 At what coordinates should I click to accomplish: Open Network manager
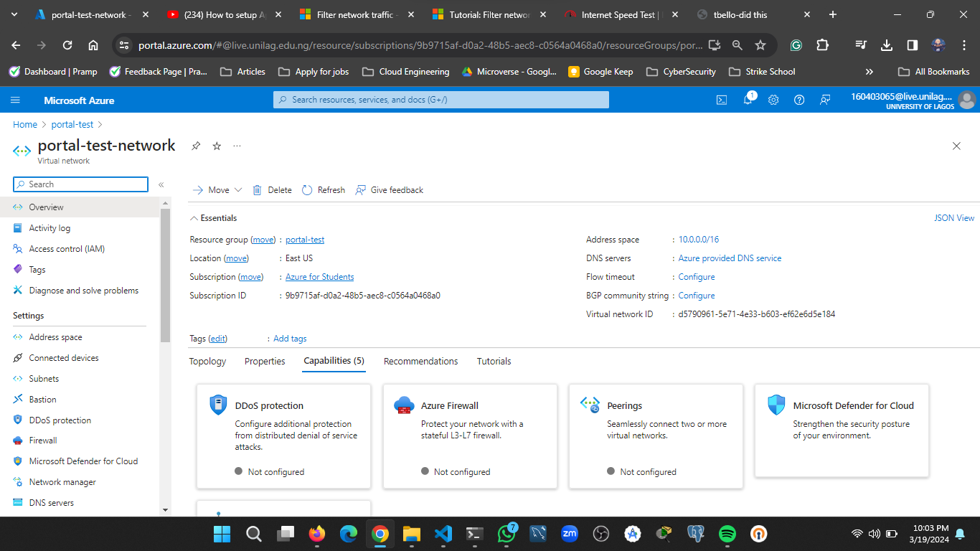click(x=62, y=482)
